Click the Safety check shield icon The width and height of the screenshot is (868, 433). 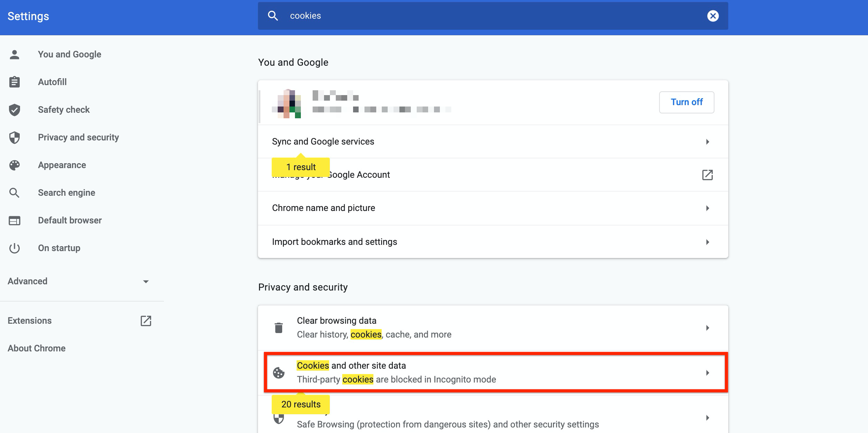pos(15,110)
